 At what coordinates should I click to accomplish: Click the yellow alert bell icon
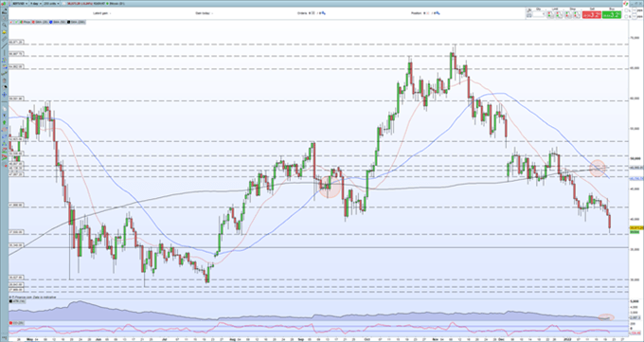[x=4, y=32]
